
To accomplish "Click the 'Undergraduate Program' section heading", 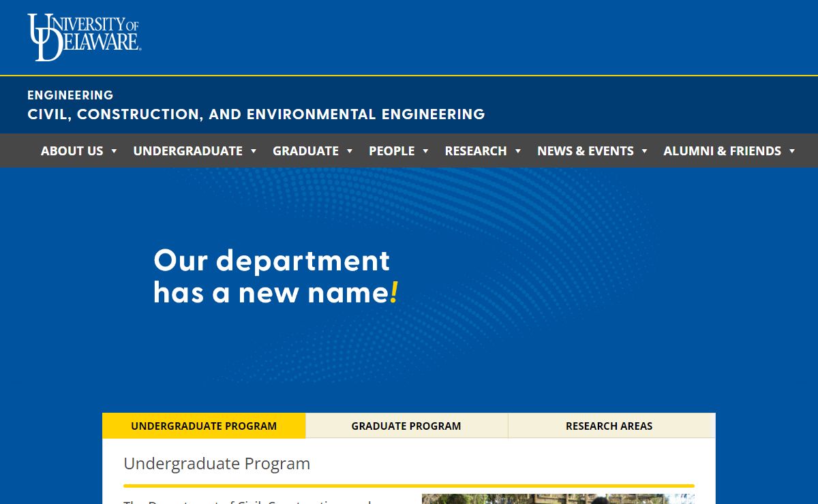I will [x=217, y=464].
